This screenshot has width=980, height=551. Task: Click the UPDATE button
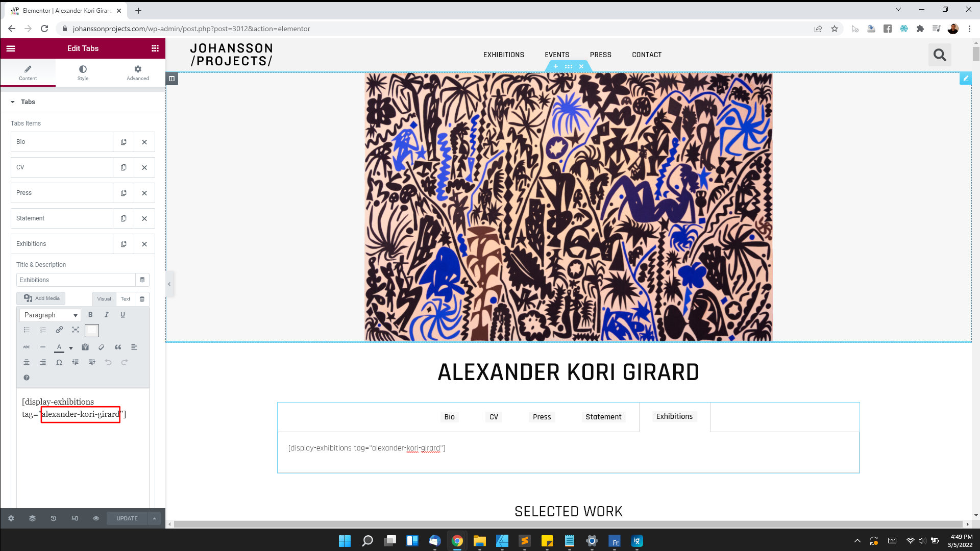point(127,518)
